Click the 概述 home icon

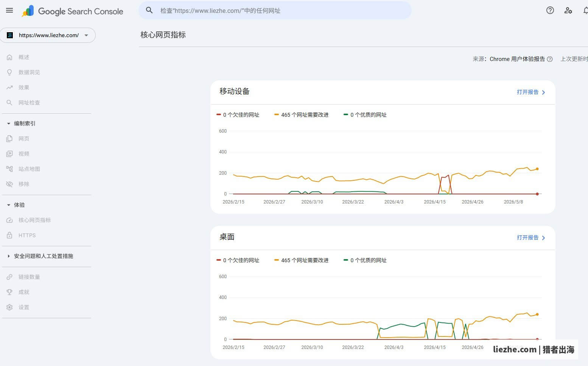tap(9, 57)
